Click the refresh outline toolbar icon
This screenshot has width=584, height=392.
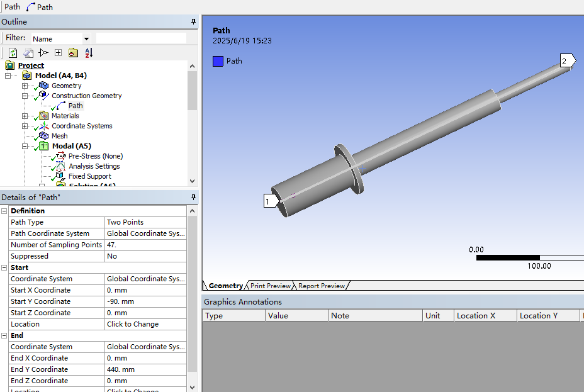[13, 53]
